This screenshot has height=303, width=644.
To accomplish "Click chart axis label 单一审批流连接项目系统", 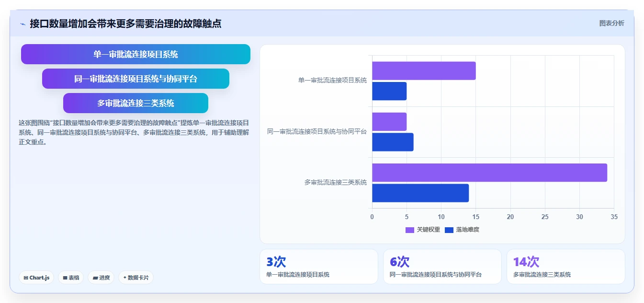I will 332,81.
